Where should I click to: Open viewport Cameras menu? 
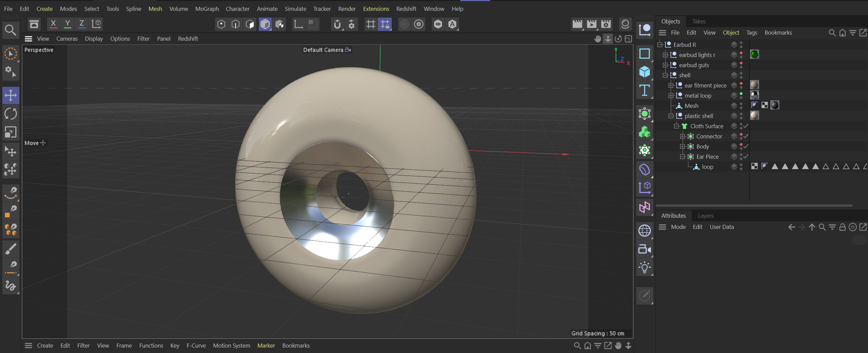[67, 39]
